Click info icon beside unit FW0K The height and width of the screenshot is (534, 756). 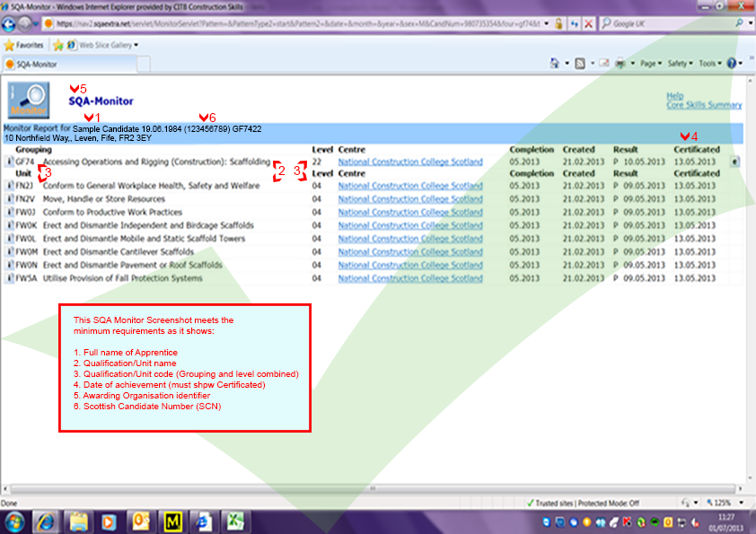[x=9, y=225]
